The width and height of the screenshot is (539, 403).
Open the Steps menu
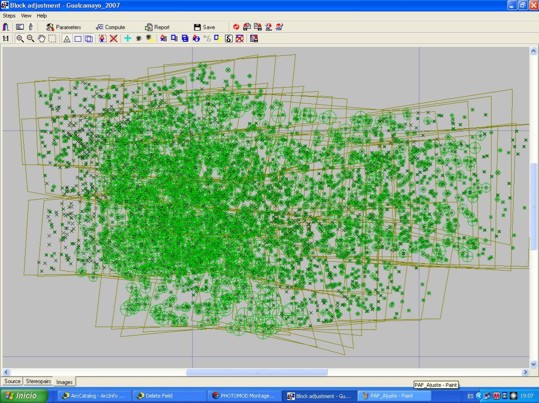tap(9, 16)
